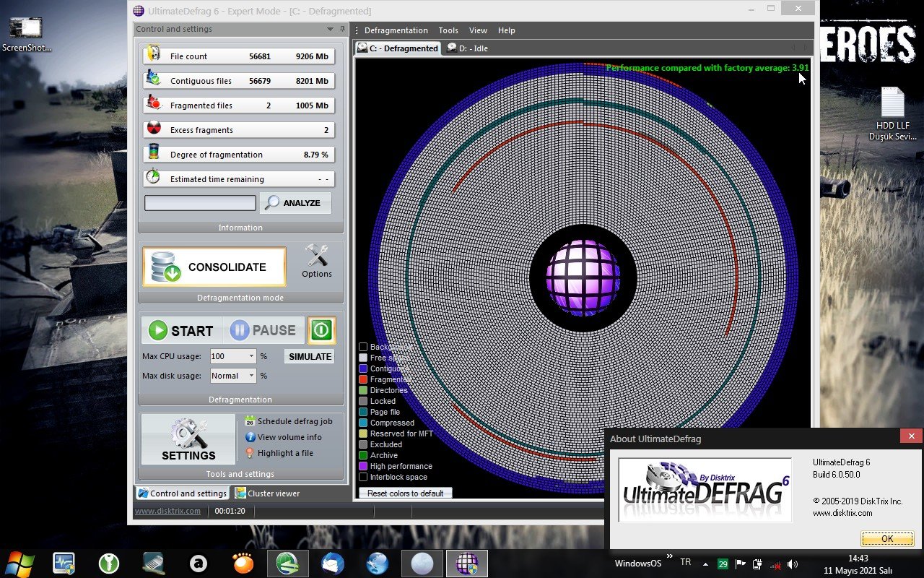The height and width of the screenshot is (578, 924).
Task: Open the ScreenShot desktop icon
Action: [27, 34]
